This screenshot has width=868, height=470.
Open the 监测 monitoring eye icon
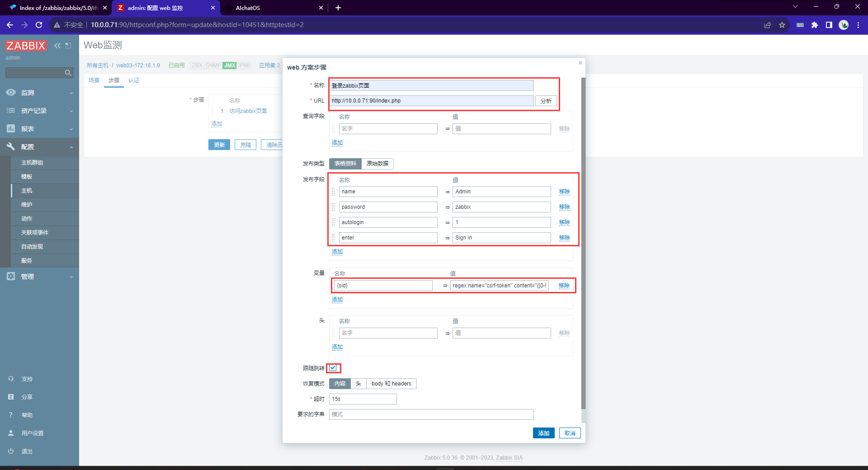[11, 92]
